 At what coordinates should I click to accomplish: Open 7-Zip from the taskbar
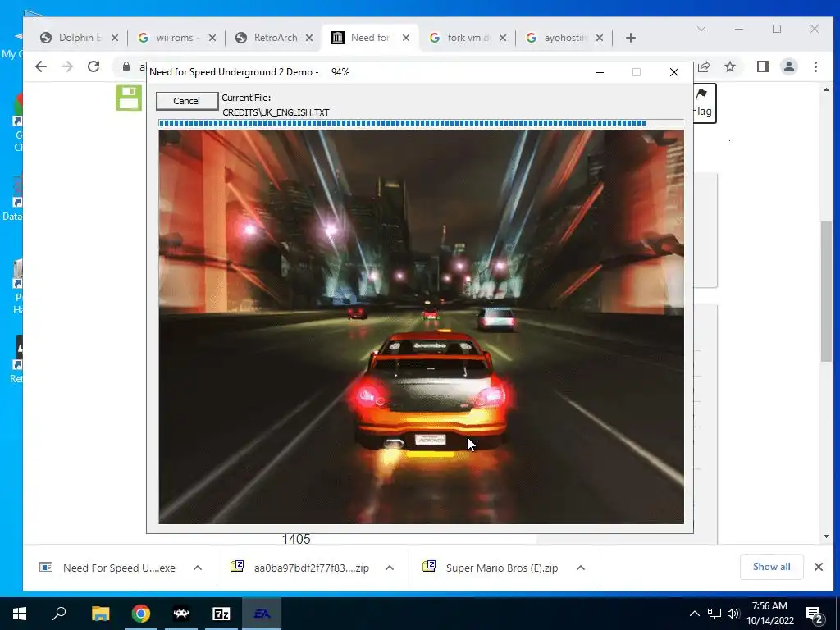221,614
